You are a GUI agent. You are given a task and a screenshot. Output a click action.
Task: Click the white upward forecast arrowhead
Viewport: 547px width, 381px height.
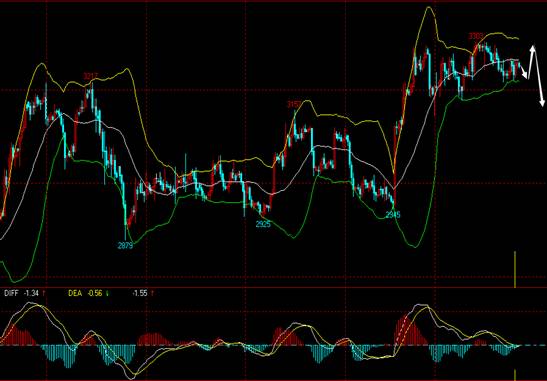(x=533, y=49)
